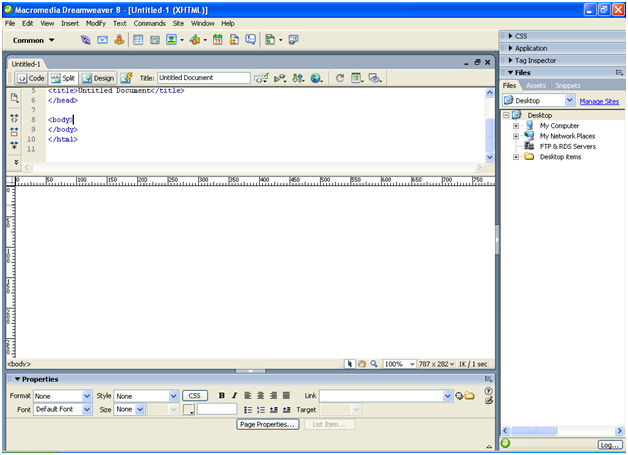Screen dimensions: 628x455
Task: Toggle Italic formatting
Action: (235, 396)
